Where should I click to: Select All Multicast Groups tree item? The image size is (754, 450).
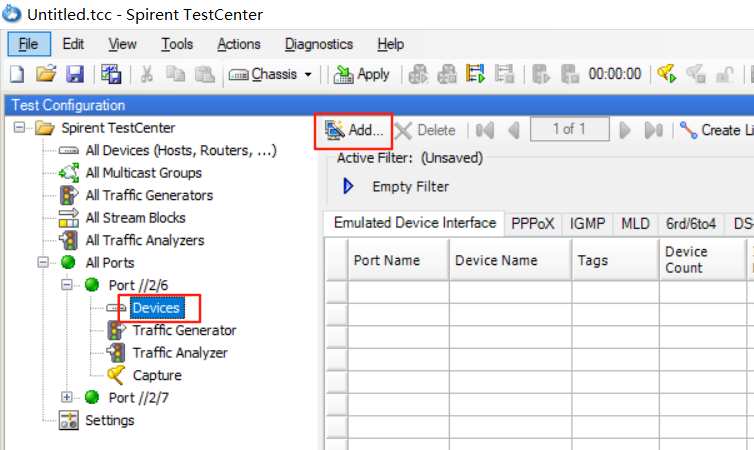point(144,173)
